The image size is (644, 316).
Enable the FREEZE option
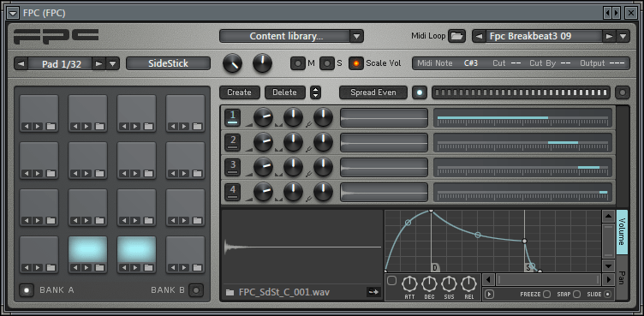coord(546,295)
